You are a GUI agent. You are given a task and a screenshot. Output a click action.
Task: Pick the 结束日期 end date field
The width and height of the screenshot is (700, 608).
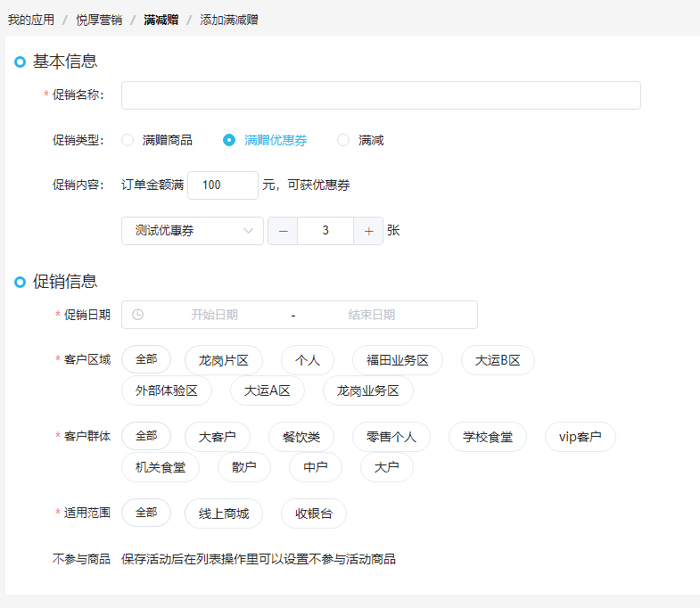[x=372, y=315]
